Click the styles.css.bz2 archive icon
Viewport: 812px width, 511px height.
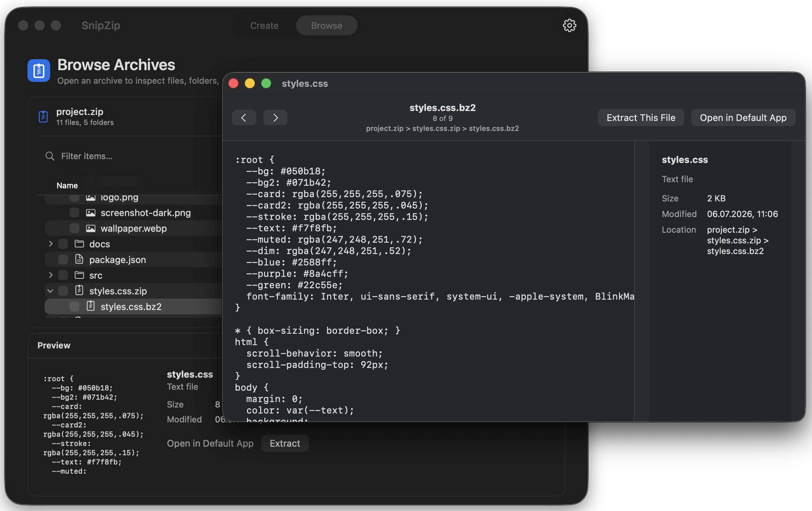[91, 306]
